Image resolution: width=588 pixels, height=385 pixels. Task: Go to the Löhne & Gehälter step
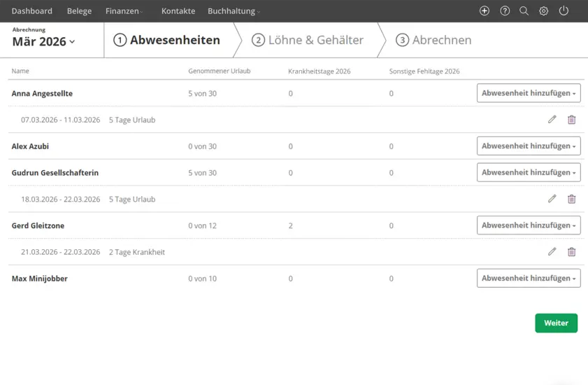(308, 41)
